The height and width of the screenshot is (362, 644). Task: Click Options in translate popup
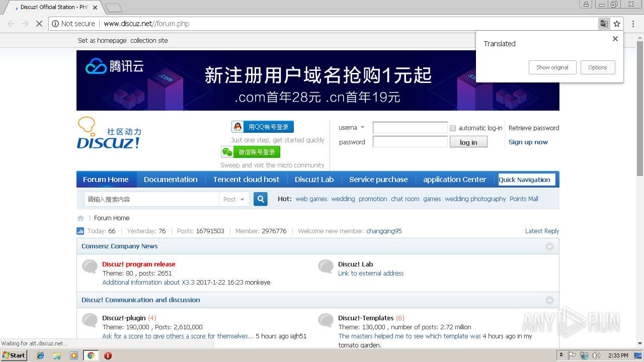click(598, 67)
